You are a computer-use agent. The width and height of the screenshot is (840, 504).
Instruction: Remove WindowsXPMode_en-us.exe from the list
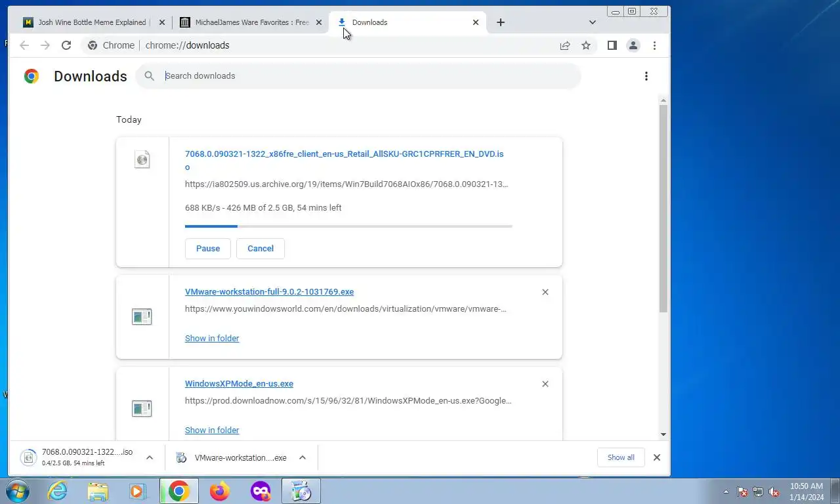(545, 384)
